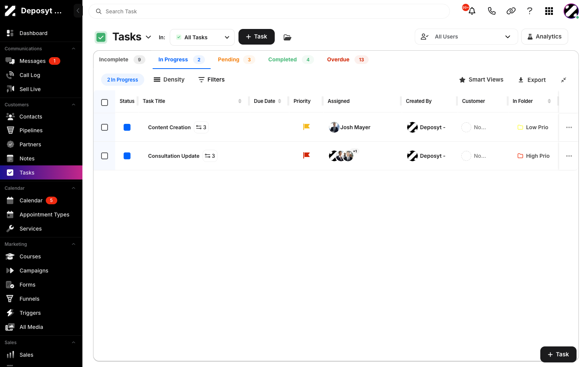Open the Density options
This screenshot has height=367, width=588.
click(169, 80)
